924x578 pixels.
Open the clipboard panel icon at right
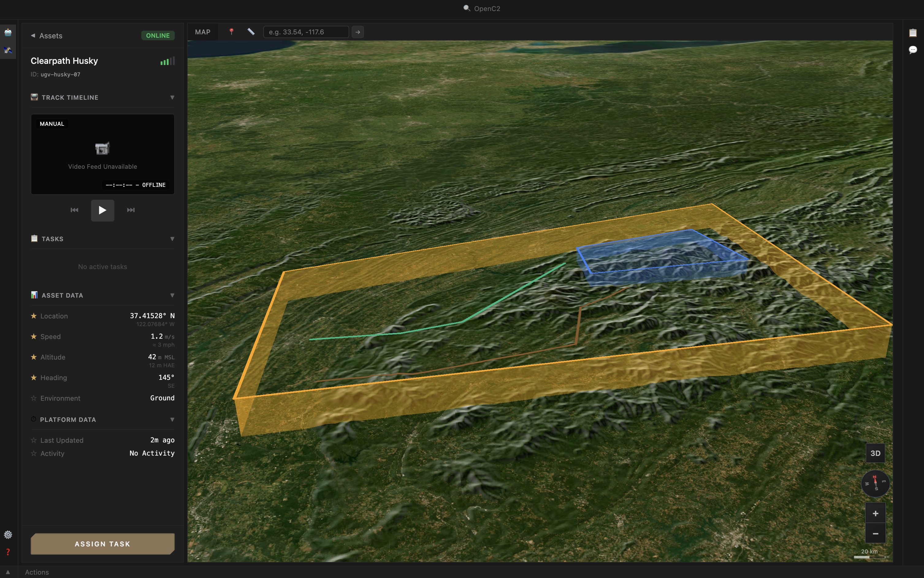tap(913, 33)
